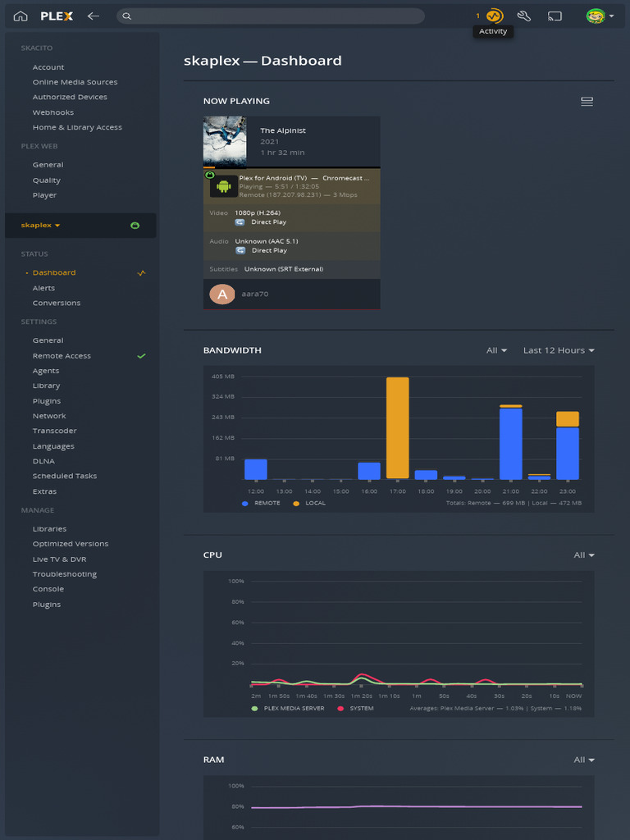The image size is (630, 840).
Task: Open Agents settings
Action: click(x=46, y=371)
